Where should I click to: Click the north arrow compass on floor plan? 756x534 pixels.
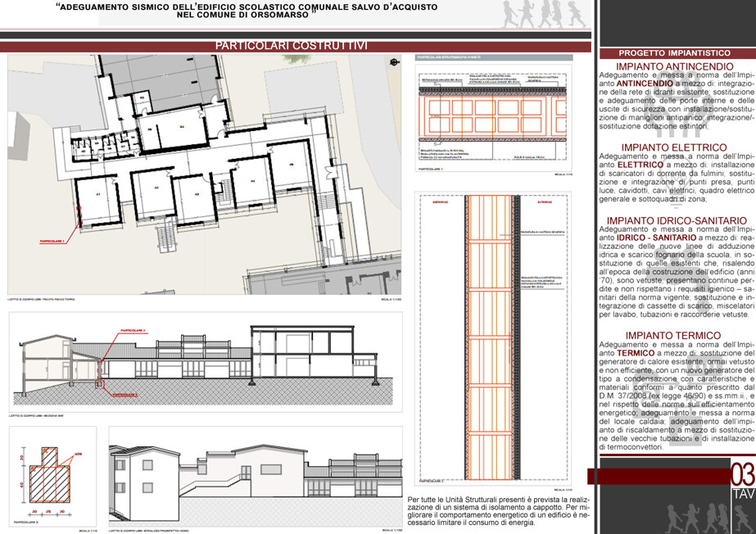[395, 61]
